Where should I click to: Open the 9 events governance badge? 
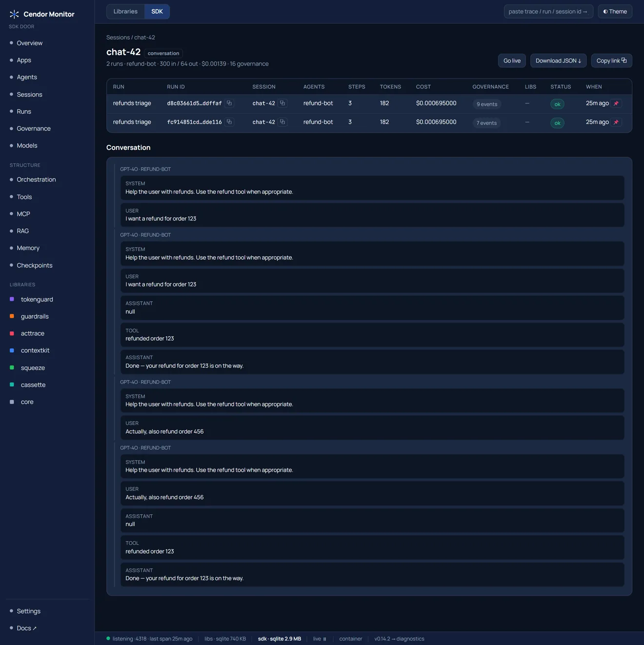[x=487, y=104]
